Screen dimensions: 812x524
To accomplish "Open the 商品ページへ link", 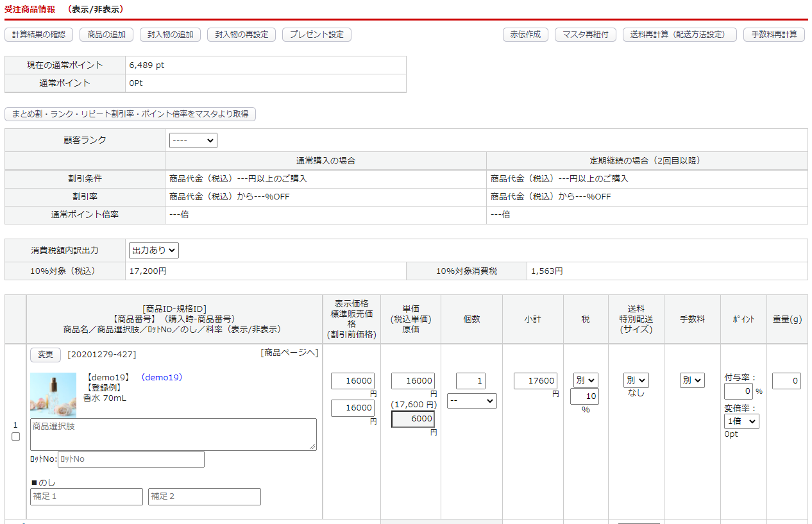I will pyautogui.click(x=289, y=353).
